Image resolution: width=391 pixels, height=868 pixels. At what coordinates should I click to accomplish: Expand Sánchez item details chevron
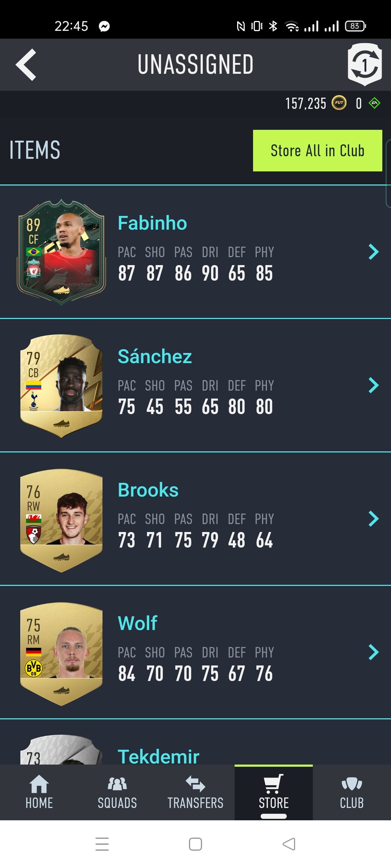(373, 385)
